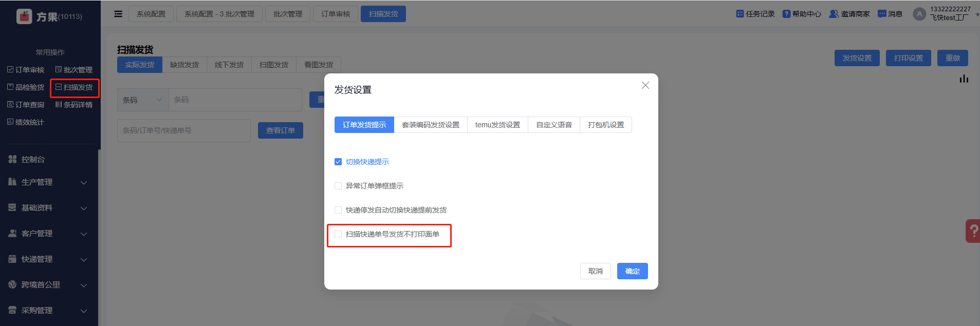Click the 快递管理 menu icon
The height and width of the screenshot is (326, 980).
point(12,259)
